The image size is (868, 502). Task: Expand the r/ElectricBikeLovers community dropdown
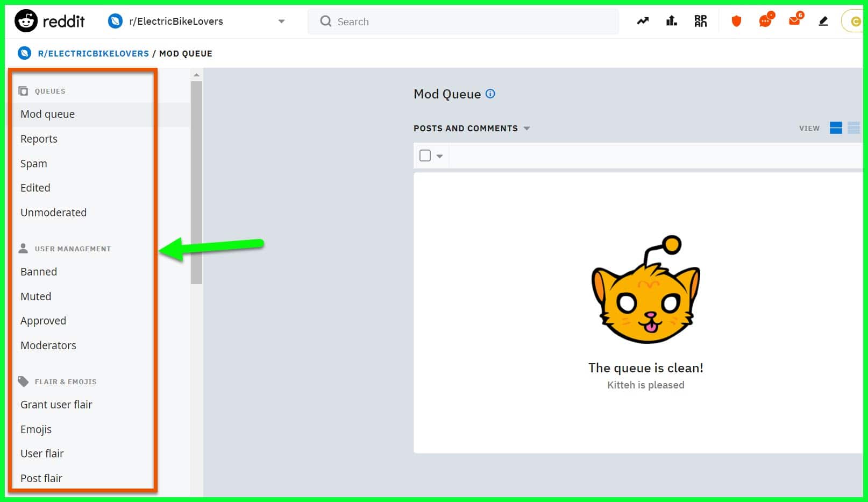point(281,21)
